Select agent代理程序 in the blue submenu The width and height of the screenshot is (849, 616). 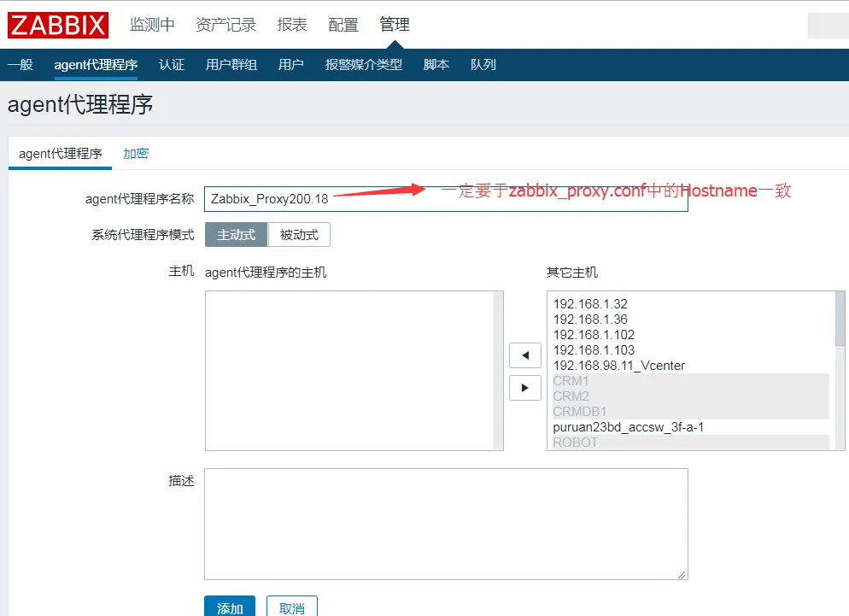[96, 64]
